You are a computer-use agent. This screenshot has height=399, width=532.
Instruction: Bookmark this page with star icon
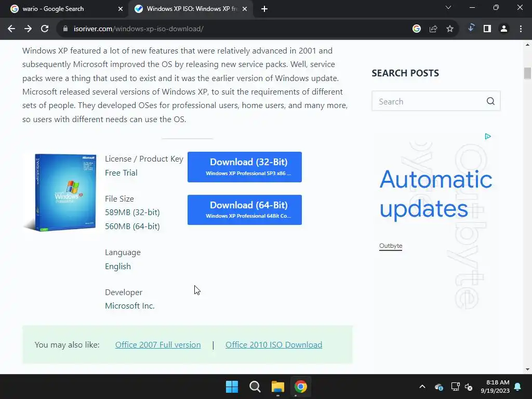[x=450, y=29]
